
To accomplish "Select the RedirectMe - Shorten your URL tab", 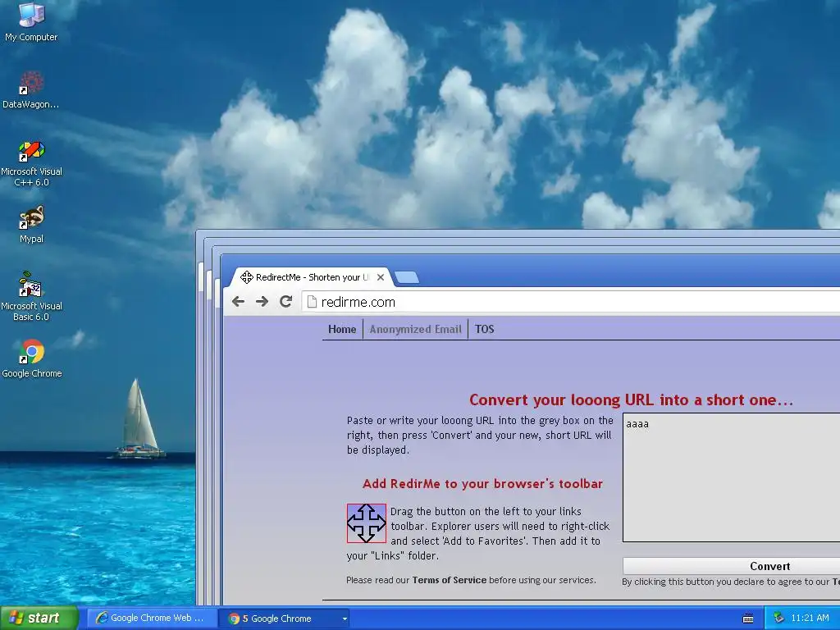I will point(313,277).
